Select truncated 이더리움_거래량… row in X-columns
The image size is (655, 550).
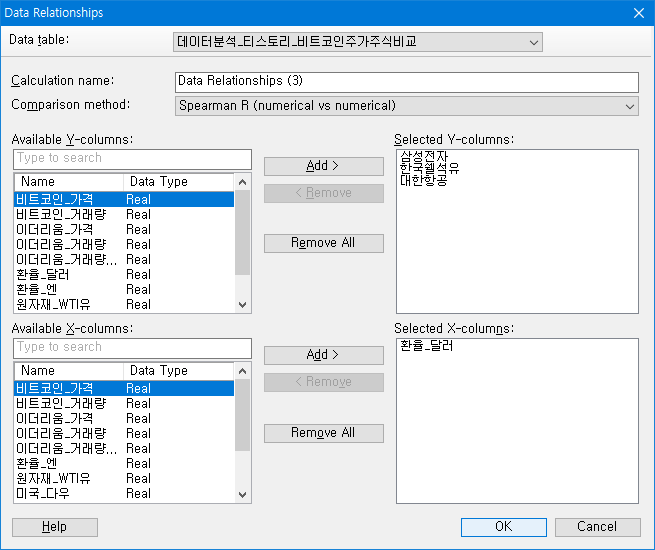coord(124,449)
